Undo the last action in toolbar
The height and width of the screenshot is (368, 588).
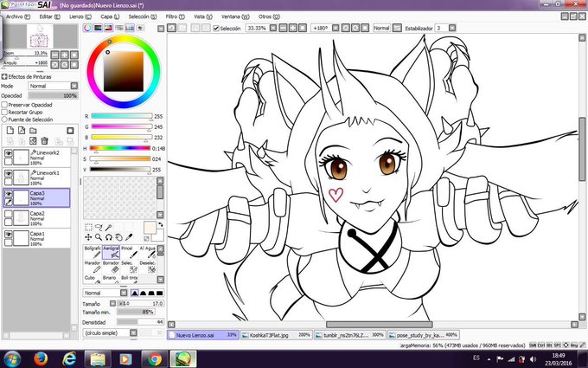pos(171,28)
